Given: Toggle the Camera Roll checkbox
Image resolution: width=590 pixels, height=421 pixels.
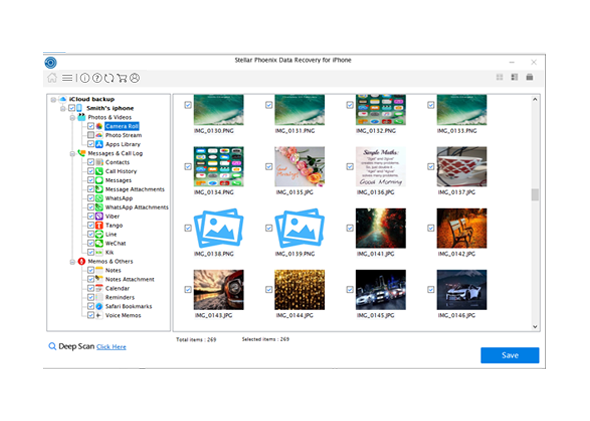Looking at the screenshot, I should click(x=91, y=126).
